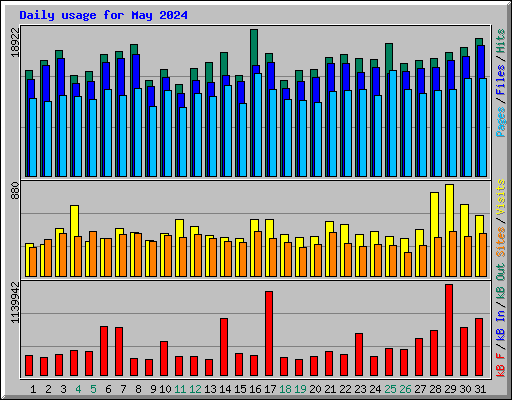Click the yellow Visits bar for day 30
The height and width of the screenshot is (400, 512).
(464, 220)
